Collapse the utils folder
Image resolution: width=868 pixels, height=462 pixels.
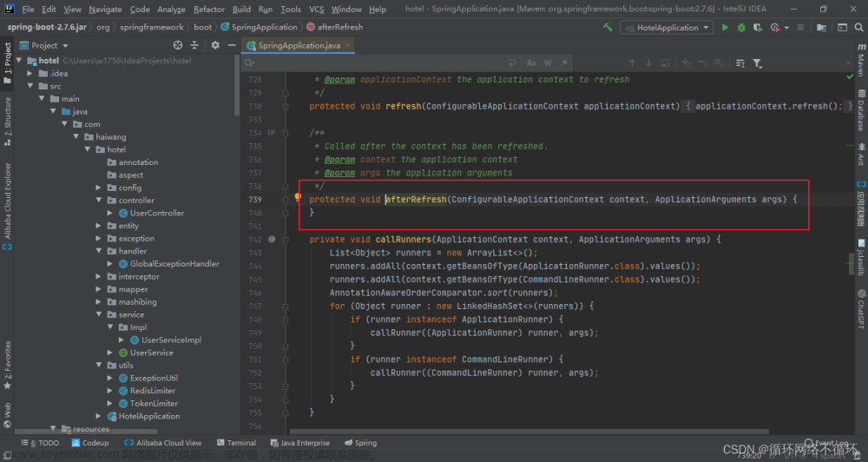[99, 365]
